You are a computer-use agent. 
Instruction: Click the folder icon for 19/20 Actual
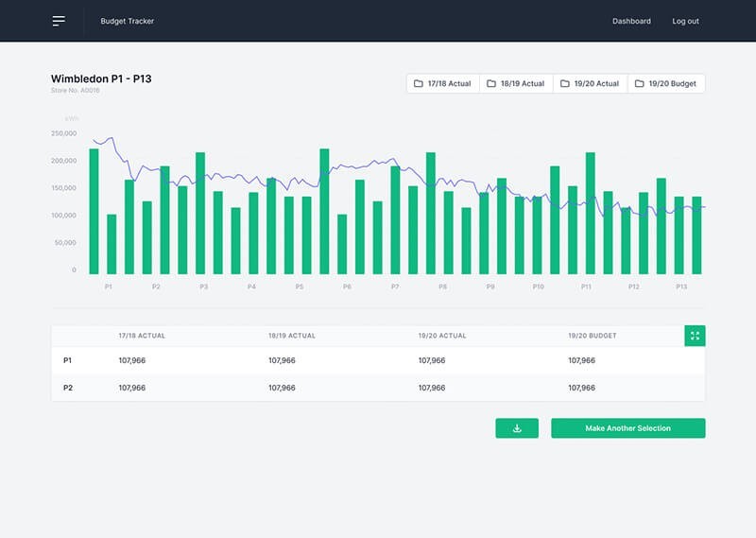564,84
